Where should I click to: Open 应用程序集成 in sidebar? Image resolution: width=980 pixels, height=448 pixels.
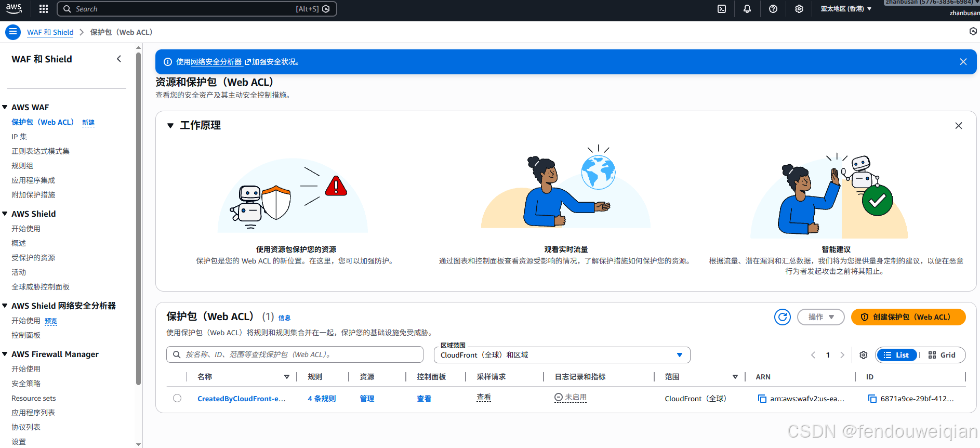33,180
